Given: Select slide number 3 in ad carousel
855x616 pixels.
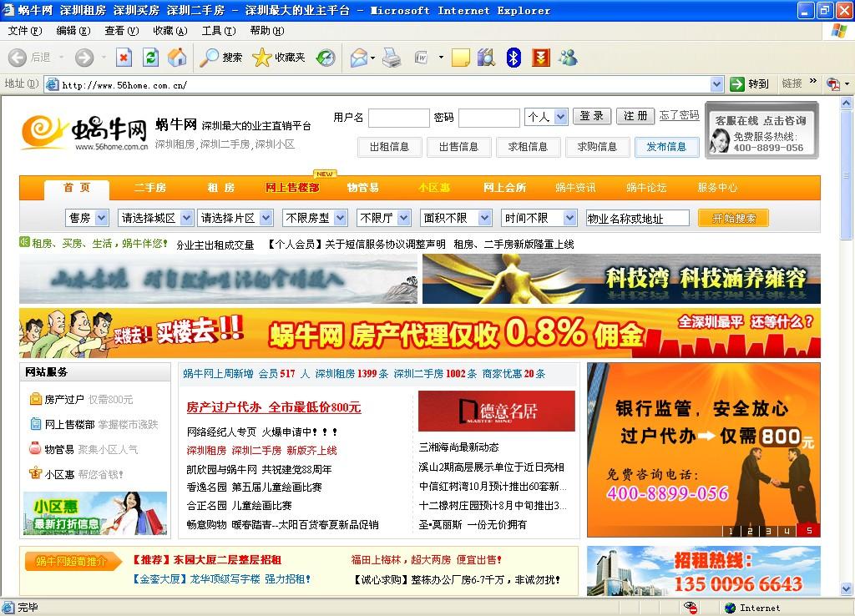Looking at the screenshot, I should (768, 530).
